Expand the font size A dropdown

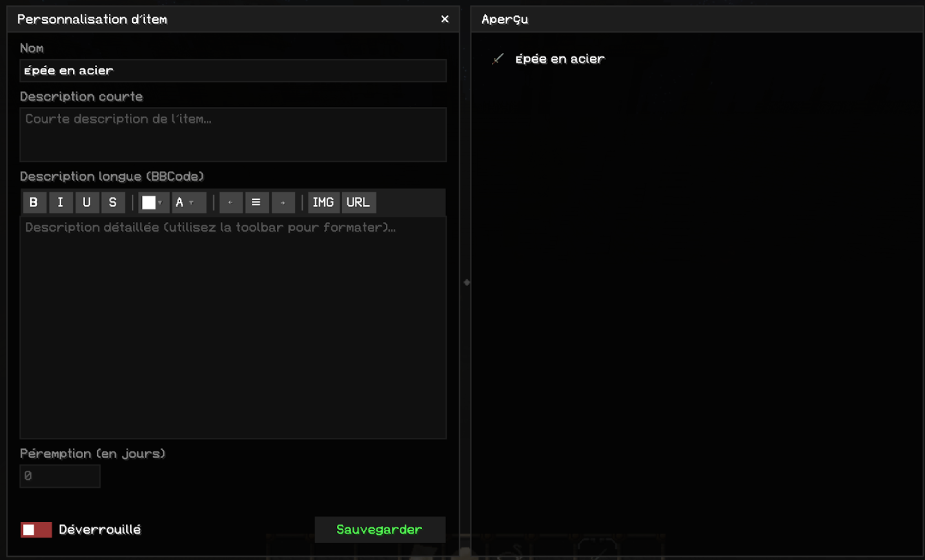pyautogui.click(x=188, y=203)
